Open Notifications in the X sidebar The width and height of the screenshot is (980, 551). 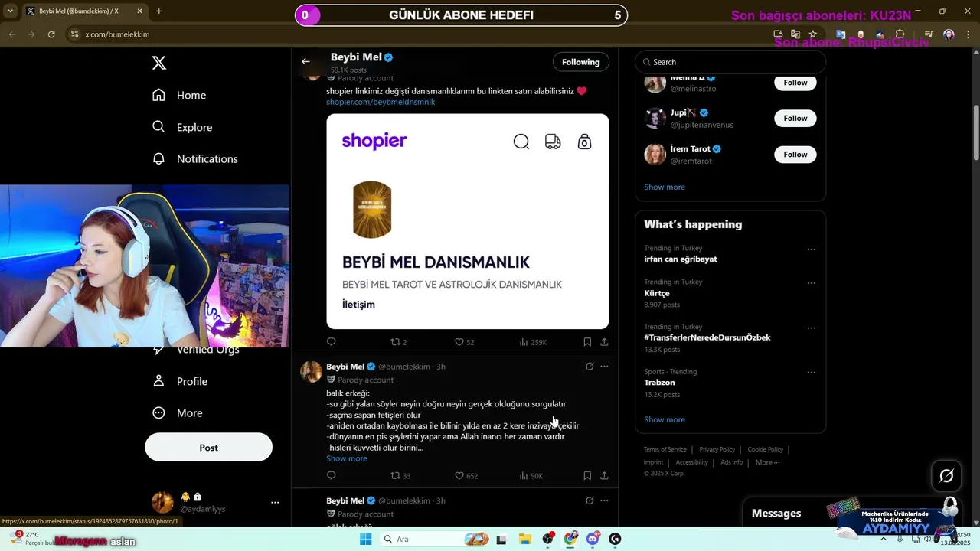point(195,159)
